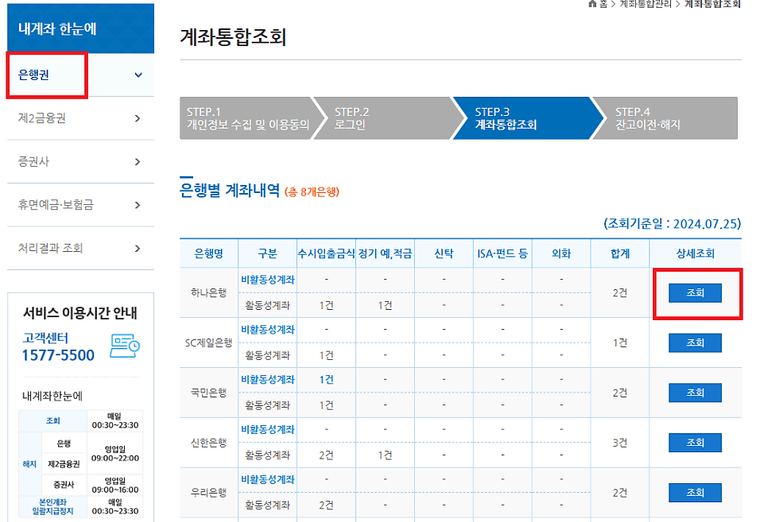Click the 비활동성계좌 link in the 신한은행 row
The width and height of the screenshot is (768, 522).
pos(267,430)
